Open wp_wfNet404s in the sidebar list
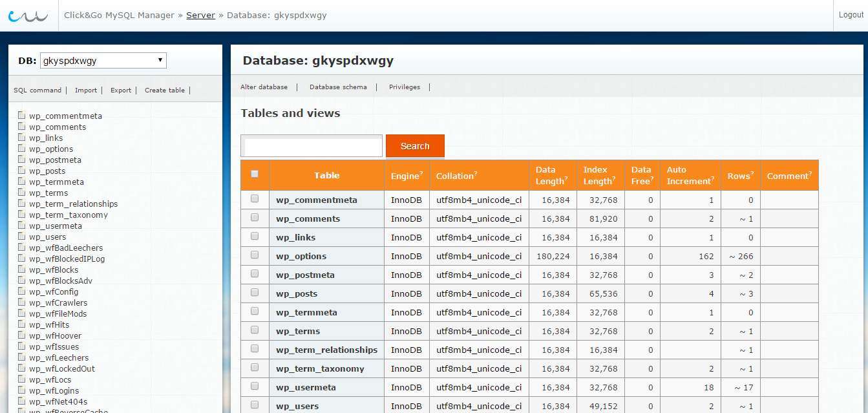 (58, 401)
